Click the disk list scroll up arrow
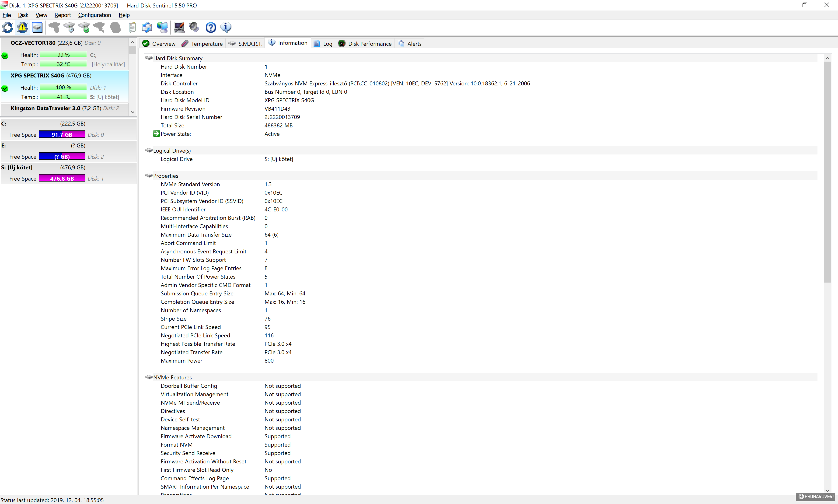The image size is (838, 504). coord(133,42)
